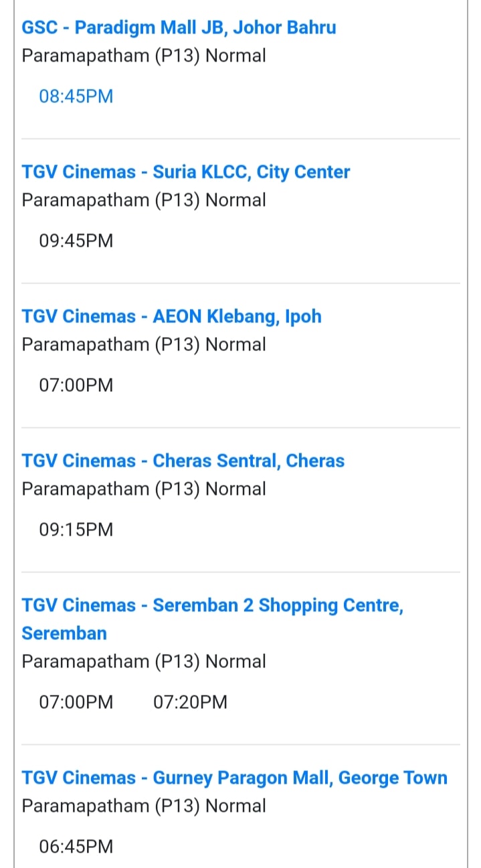Select 08:45PM showtime at Paradigm Mall JB
481x868 pixels.
pyautogui.click(x=76, y=96)
